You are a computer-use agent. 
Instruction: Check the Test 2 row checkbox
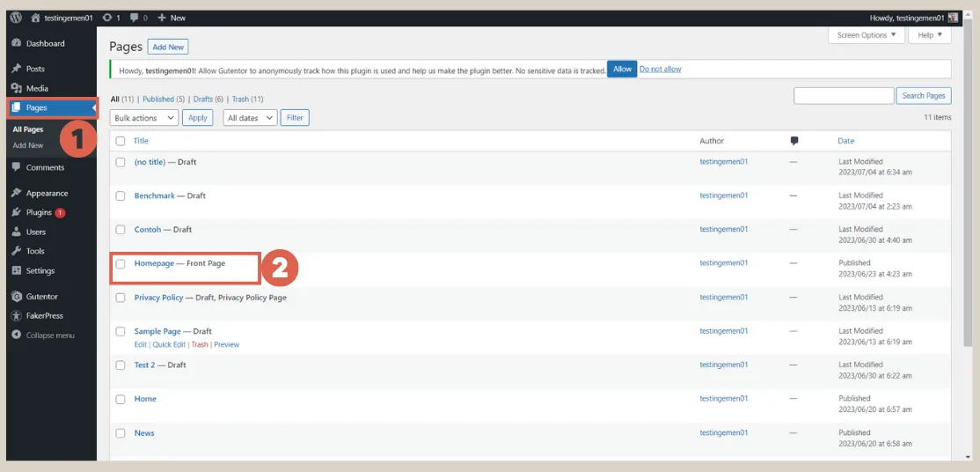(121, 365)
